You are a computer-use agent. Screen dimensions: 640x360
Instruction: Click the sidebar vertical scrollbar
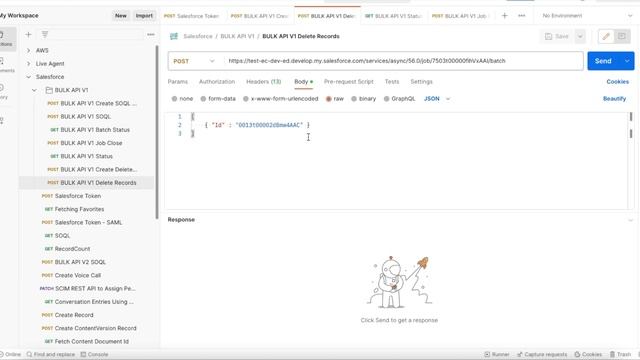(x=157, y=133)
